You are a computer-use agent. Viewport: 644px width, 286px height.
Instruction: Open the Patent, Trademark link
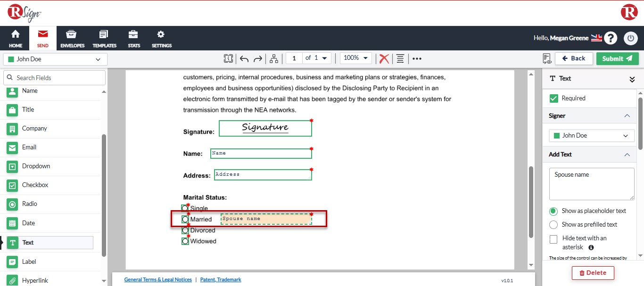pyautogui.click(x=220, y=279)
